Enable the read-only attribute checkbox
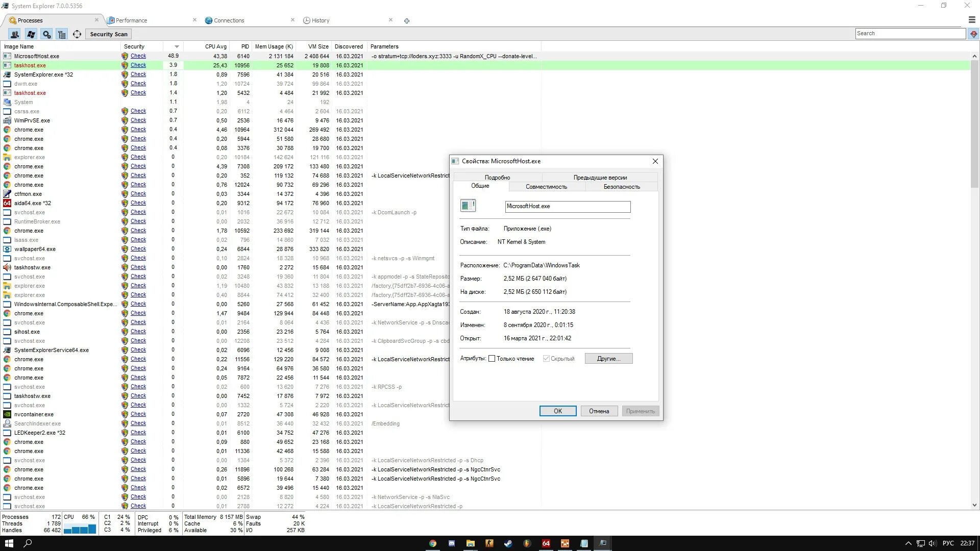This screenshot has height=551, width=980. tap(492, 359)
